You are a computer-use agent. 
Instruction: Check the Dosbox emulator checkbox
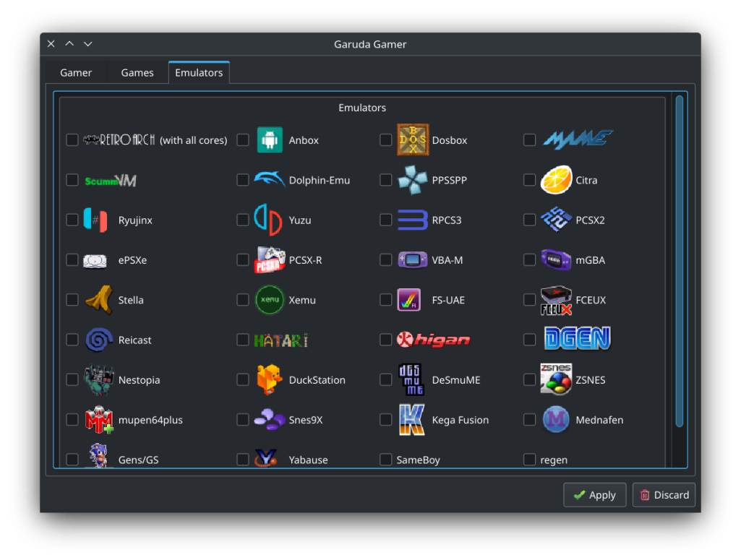point(386,139)
